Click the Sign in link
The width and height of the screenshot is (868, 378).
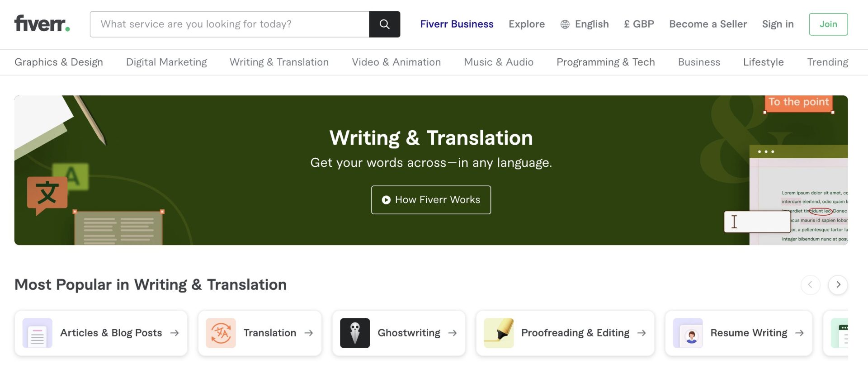pyautogui.click(x=778, y=24)
